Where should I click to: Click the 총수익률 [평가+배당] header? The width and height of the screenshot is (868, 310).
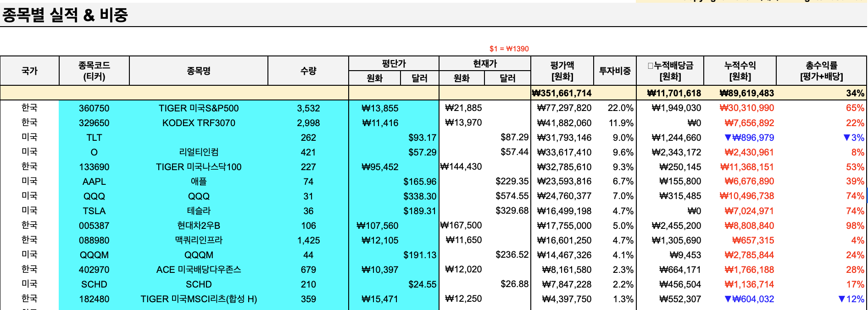tap(821, 71)
